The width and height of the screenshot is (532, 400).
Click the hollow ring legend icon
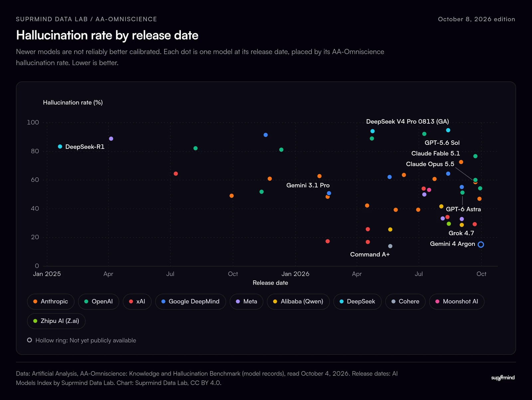pyautogui.click(x=30, y=340)
